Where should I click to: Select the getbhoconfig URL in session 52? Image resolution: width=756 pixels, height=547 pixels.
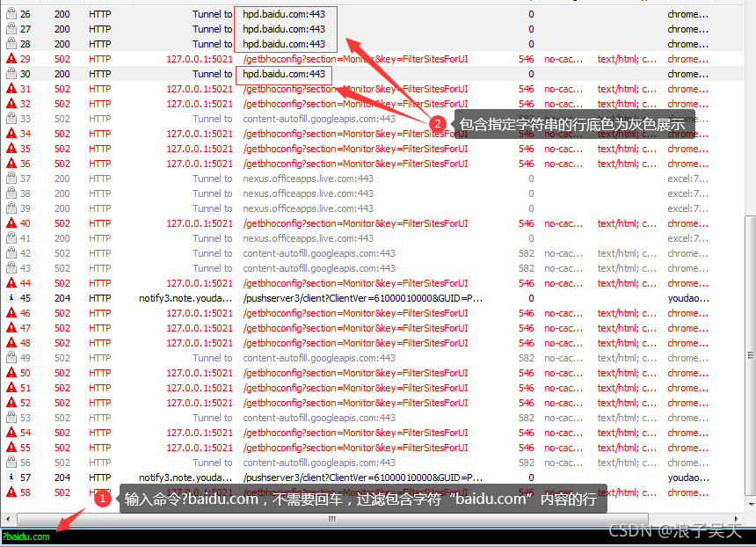pyautogui.click(x=355, y=403)
